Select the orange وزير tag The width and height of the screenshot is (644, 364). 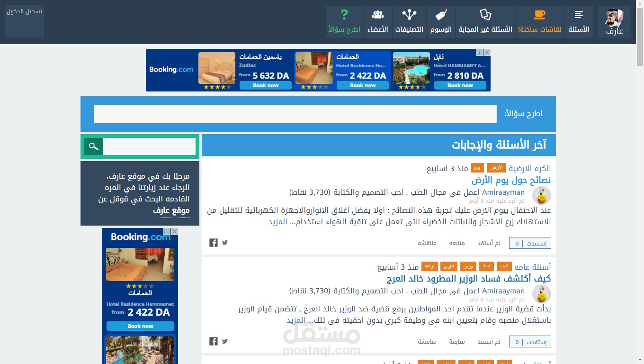[468, 266]
